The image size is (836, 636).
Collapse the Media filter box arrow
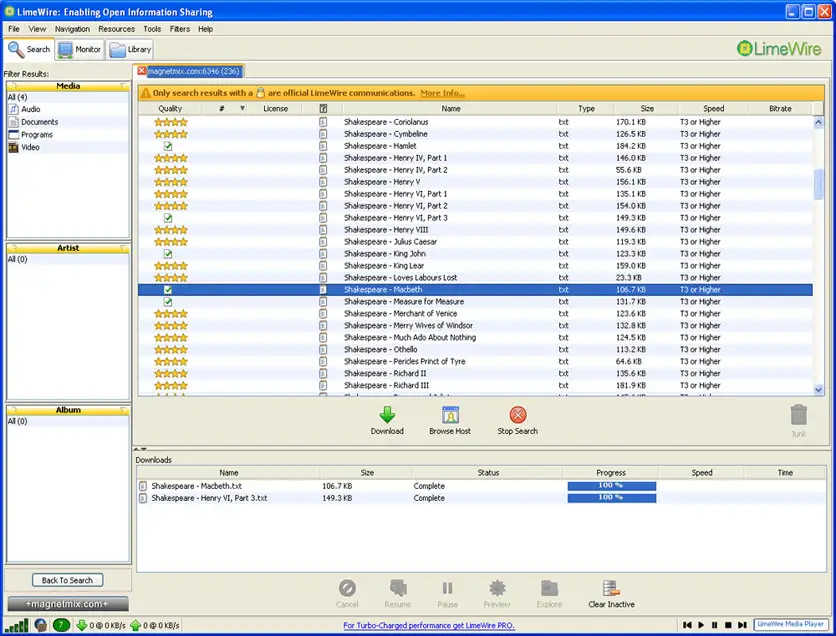[x=124, y=86]
